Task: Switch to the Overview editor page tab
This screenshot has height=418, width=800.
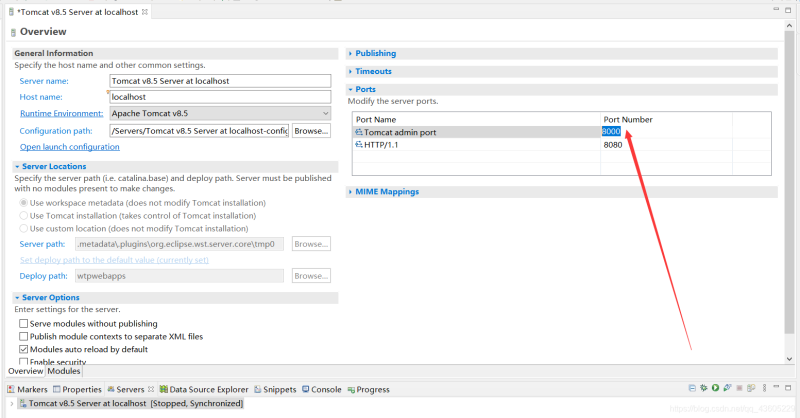Action: pyautogui.click(x=26, y=371)
